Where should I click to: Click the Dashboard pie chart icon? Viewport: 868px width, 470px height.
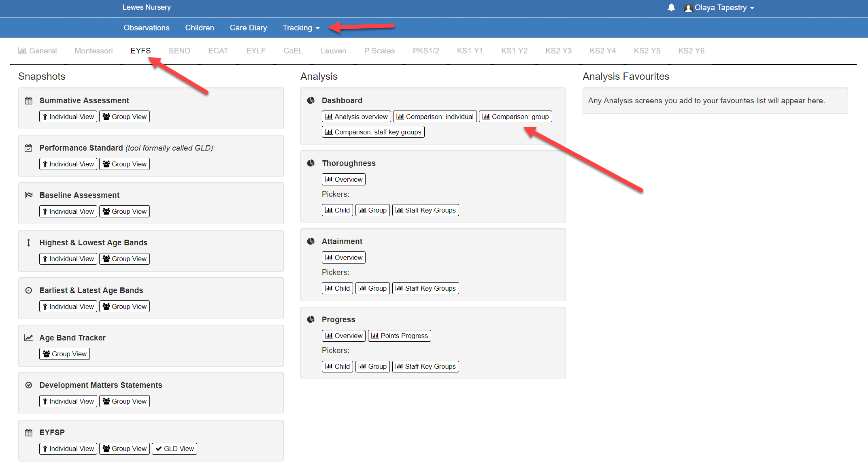coord(311,100)
